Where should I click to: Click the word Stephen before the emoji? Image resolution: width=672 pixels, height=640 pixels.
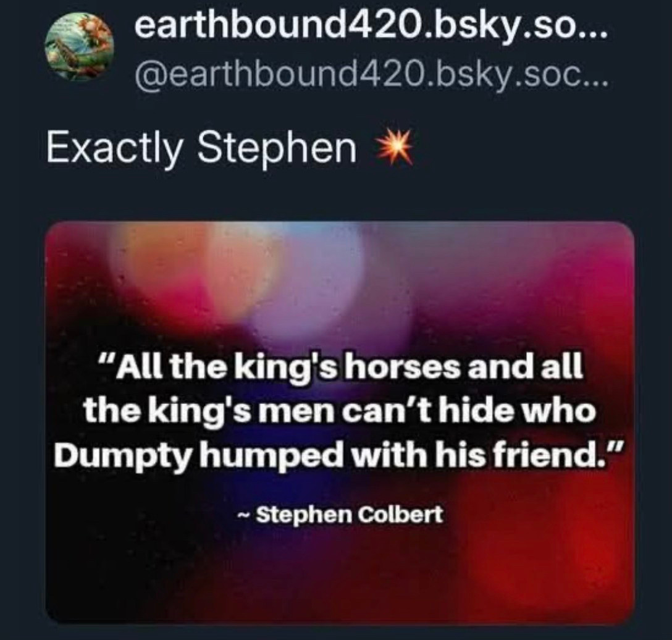click(277, 148)
